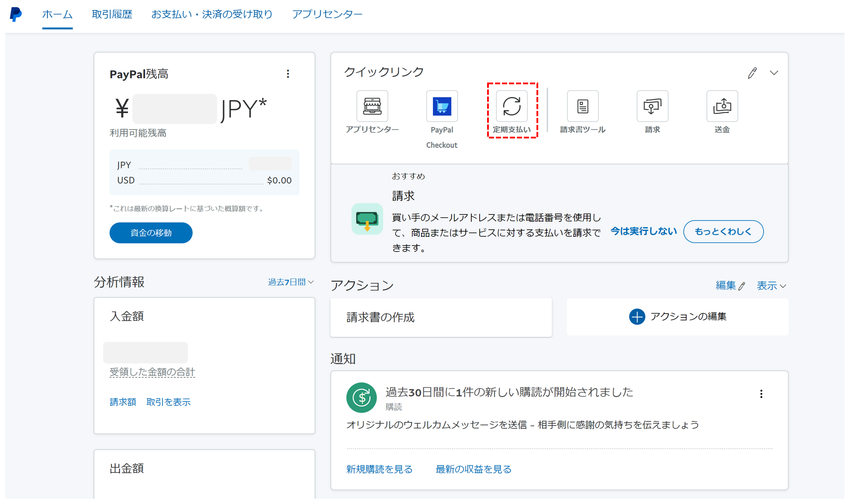
Task: Open the 定期支払い quick link icon
Action: (512, 106)
